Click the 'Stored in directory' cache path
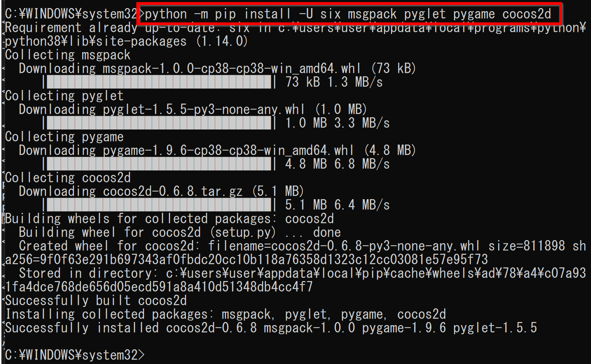This screenshot has height=364, width=591. [376, 273]
